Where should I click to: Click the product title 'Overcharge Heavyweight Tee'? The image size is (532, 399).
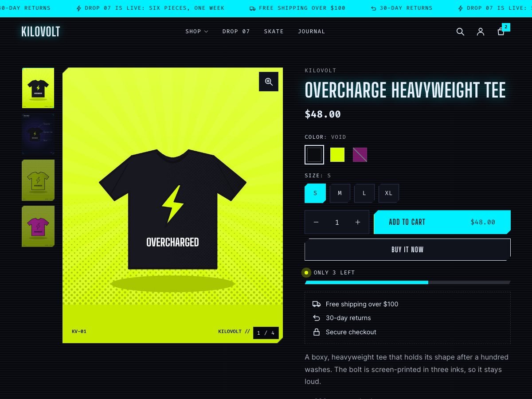click(x=405, y=90)
